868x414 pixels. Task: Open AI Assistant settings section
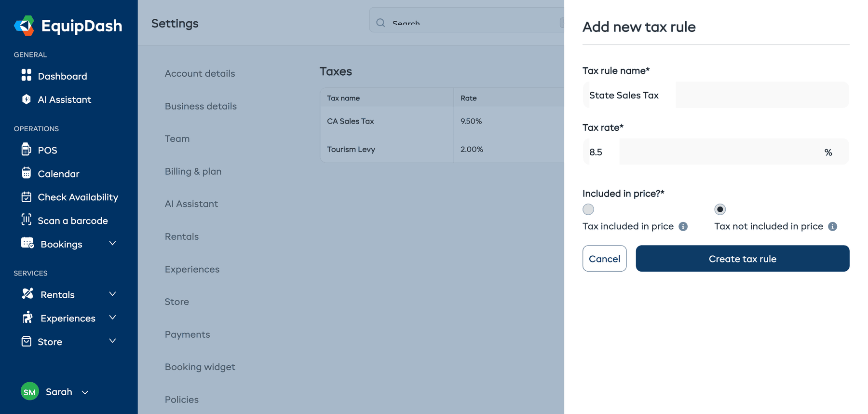pyautogui.click(x=191, y=204)
